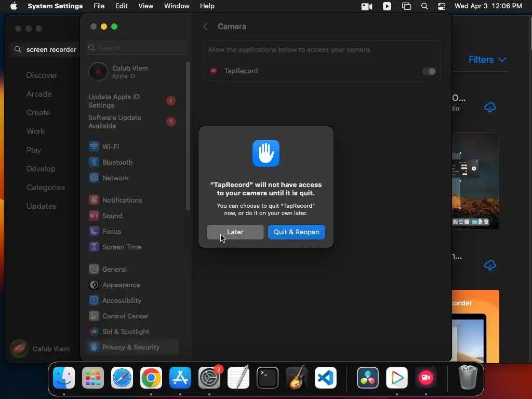Open Google Chrome from the Dock

pos(151,378)
